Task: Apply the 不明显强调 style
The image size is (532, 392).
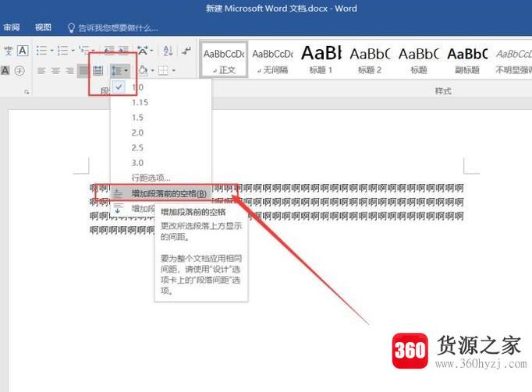Action: click(513, 60)
